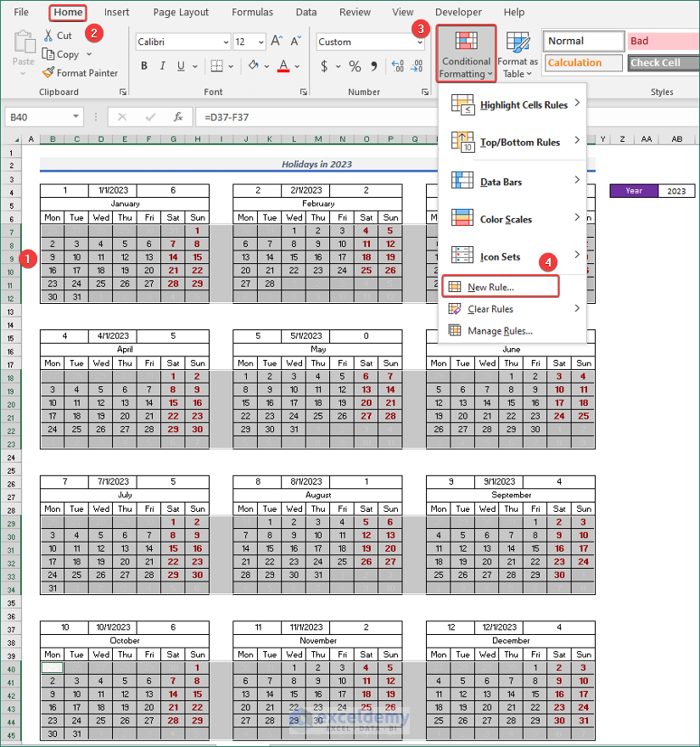Click the Cut scissors icon

(x=48, y=36)
